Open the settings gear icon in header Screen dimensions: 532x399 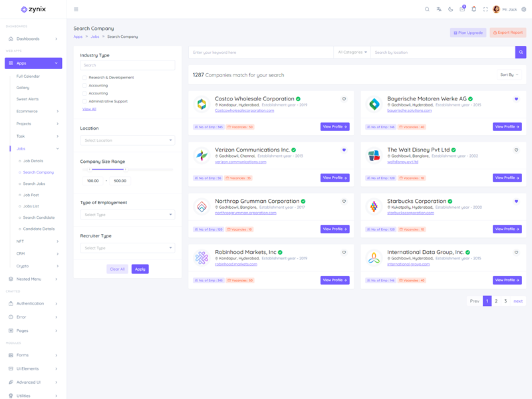[524, 9]
